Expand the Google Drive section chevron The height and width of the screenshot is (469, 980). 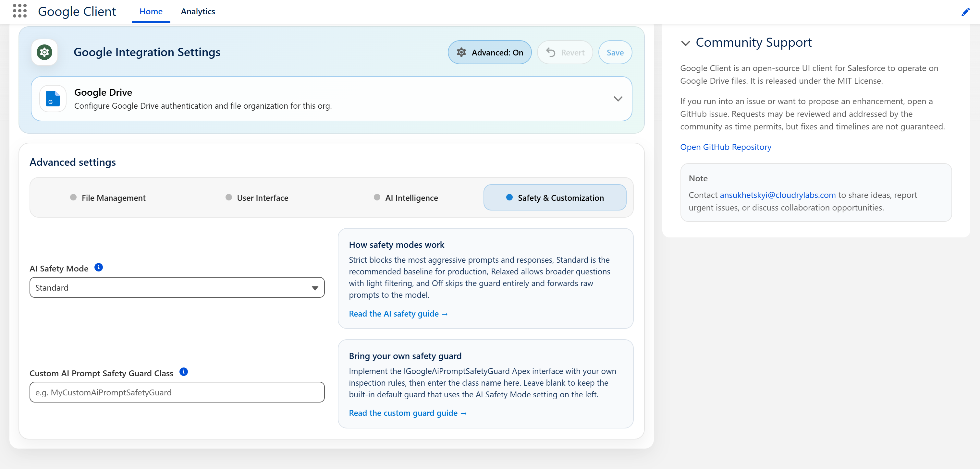618,99
